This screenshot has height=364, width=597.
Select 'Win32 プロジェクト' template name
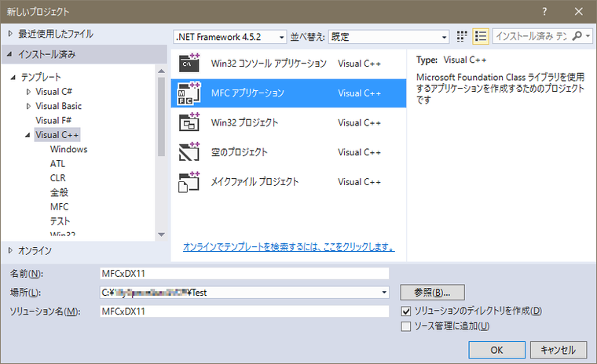(x=244, y=122)
